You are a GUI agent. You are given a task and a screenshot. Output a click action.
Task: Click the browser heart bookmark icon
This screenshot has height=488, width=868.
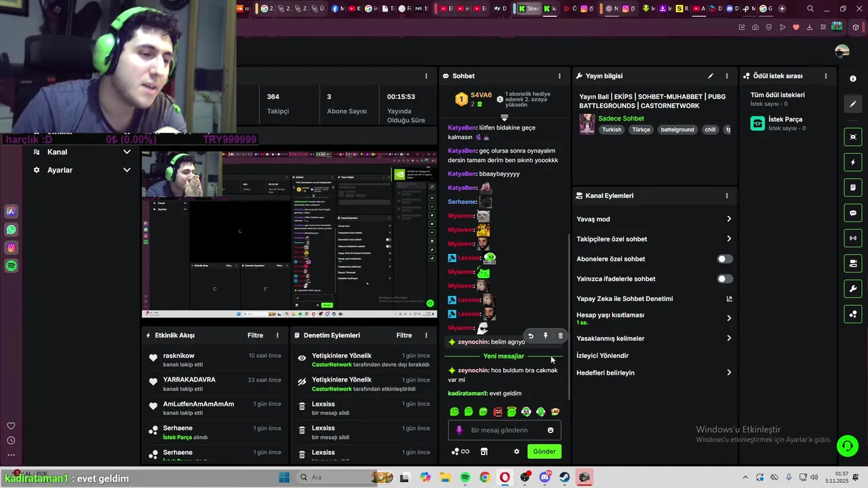[796, 27]
